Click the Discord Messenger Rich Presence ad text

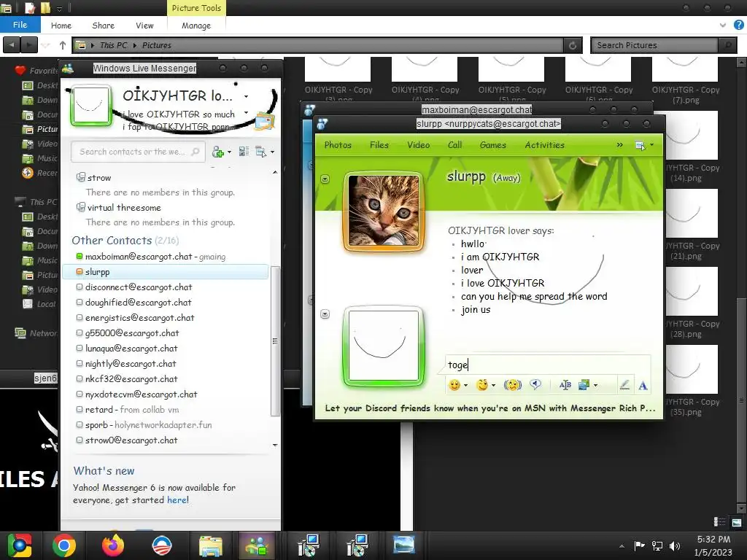click(490, 408)
